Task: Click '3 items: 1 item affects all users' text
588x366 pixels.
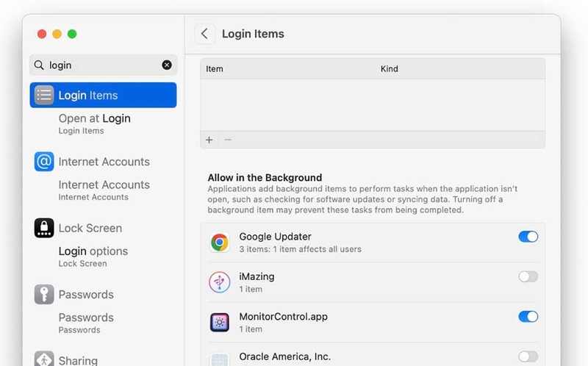Action: 301,249
